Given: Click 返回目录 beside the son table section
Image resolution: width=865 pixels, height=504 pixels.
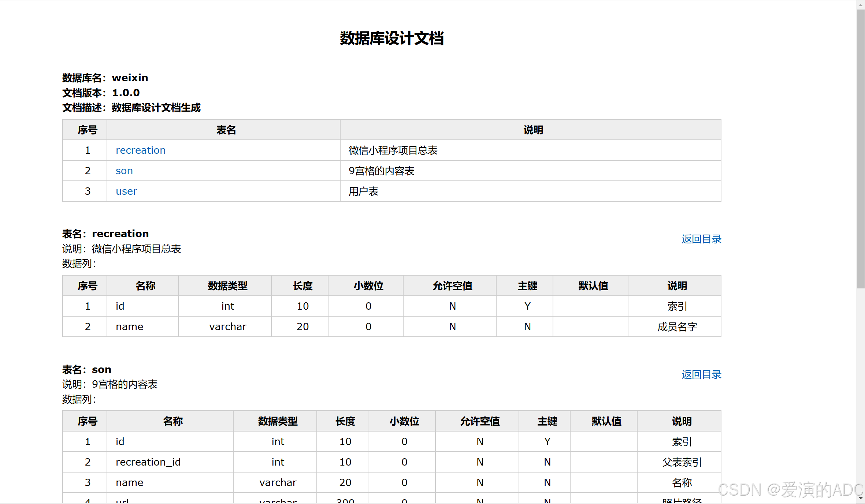Looking at the screenshot, I should (701, 374).
